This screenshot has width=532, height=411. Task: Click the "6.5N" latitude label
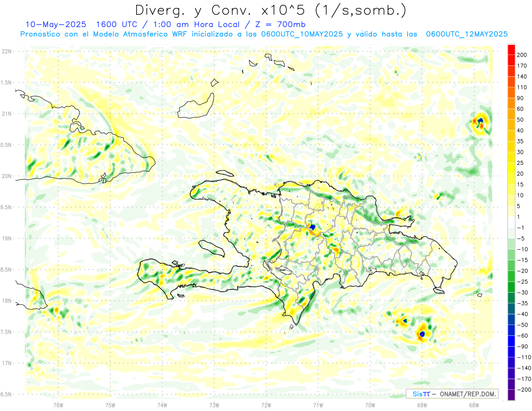pyautogui.click(x=7, y=394)
